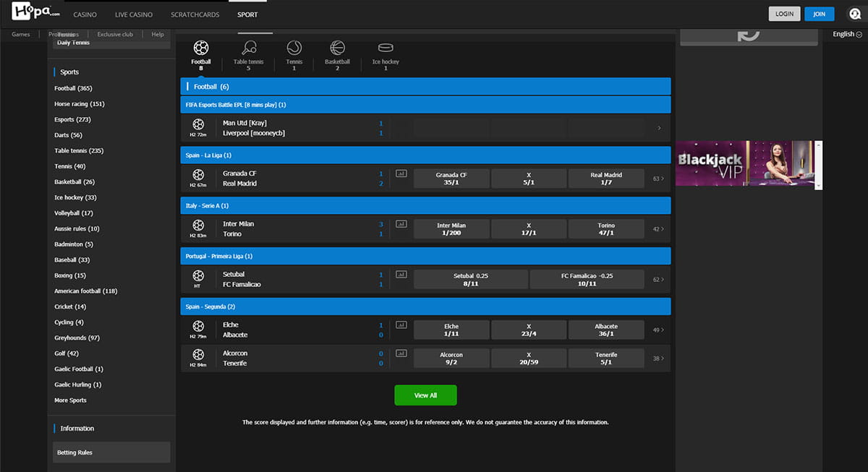Open the Exclusive club menu item
The image size is (868, 472).
(115, 34)
